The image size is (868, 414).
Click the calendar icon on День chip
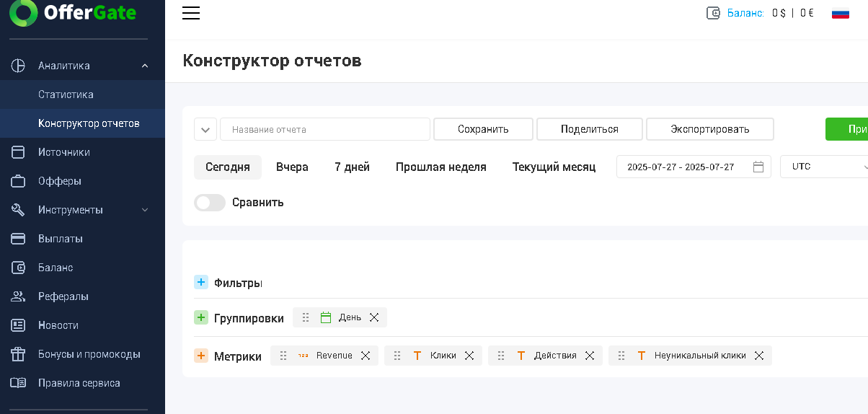point(326,317)
